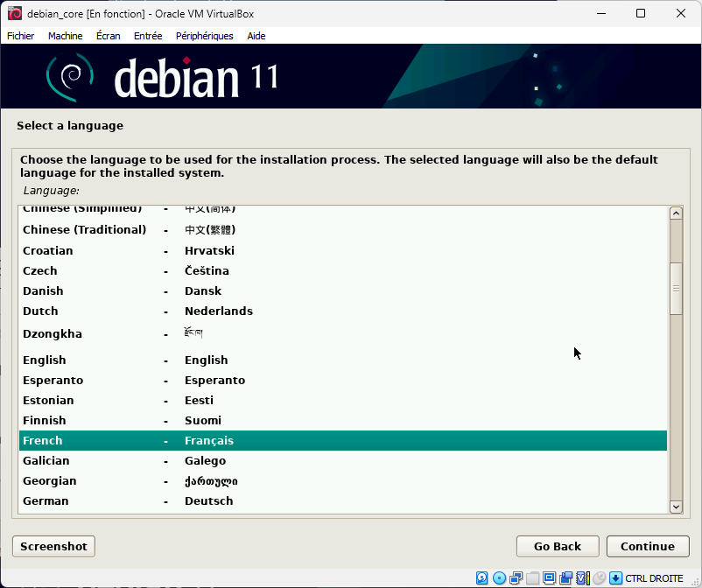Click the video recording status icon
702x588 pixels.
(x=566, y=577)
